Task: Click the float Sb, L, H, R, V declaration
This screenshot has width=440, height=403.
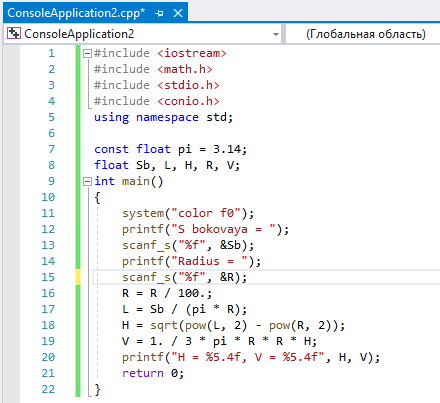Action: click(x=167, y=165)
